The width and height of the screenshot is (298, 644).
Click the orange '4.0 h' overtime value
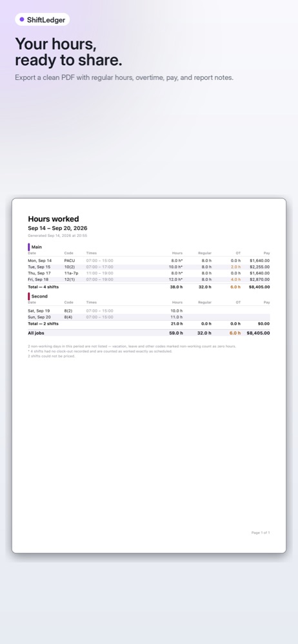coord(236,279)
